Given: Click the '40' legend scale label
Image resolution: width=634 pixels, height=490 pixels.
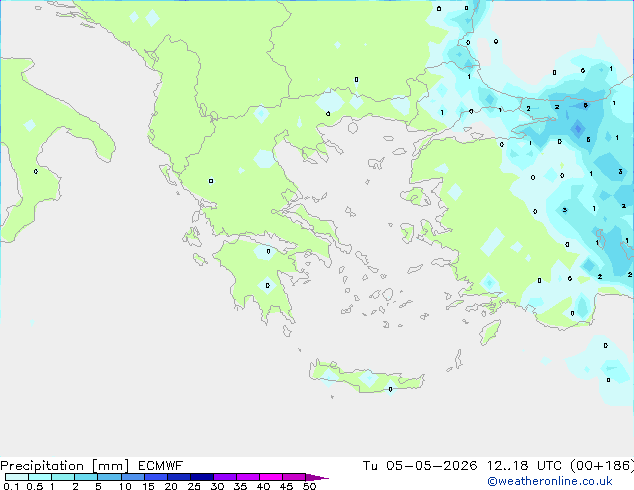Looking at the screenshot, I should (263, 486).
